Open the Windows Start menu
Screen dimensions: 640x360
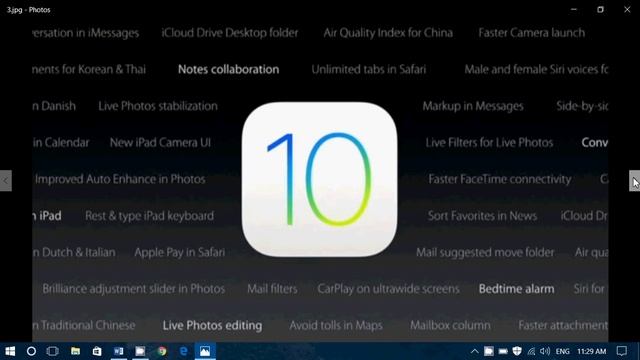10,351
